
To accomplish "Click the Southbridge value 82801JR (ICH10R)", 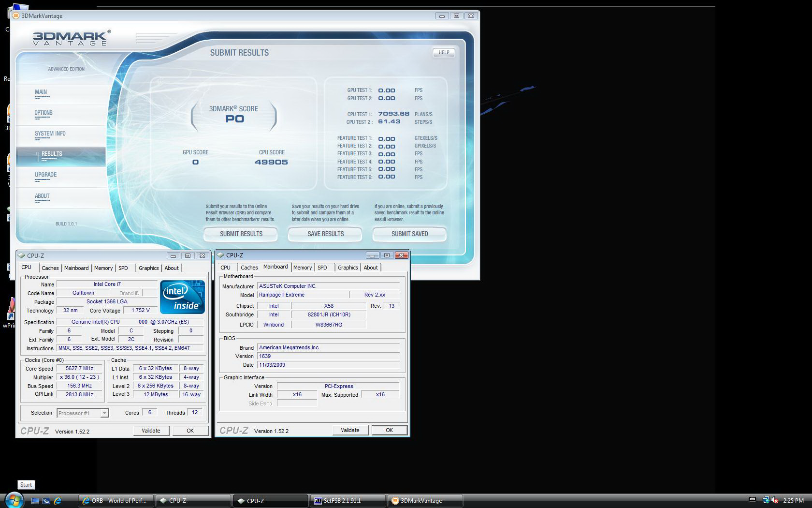I will [329, 314].
